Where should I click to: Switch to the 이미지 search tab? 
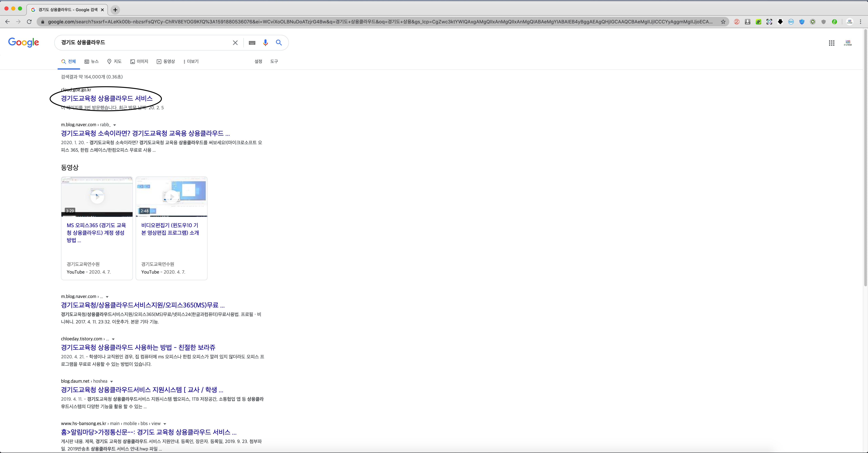[139, 62]
